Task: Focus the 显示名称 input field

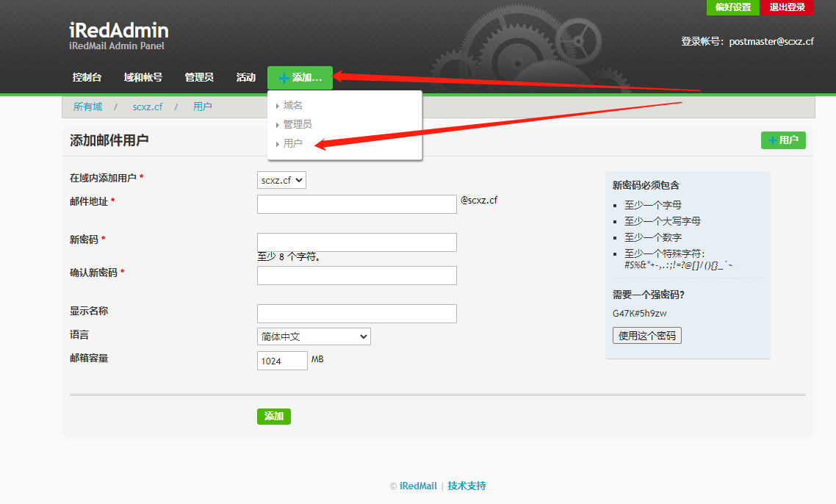Action: [x=357, y=314]
